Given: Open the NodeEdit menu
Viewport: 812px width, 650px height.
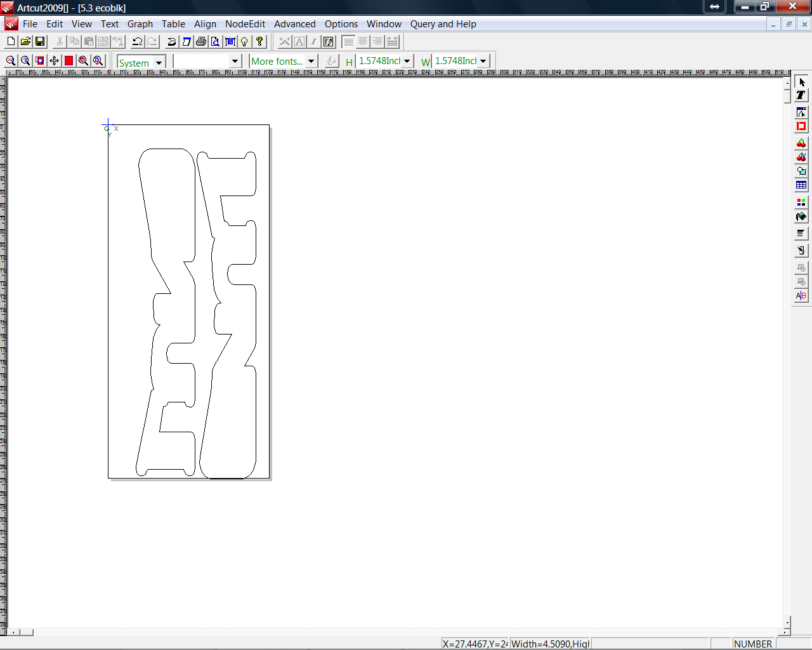Looking at the screenshot, I should coord(246,24).
